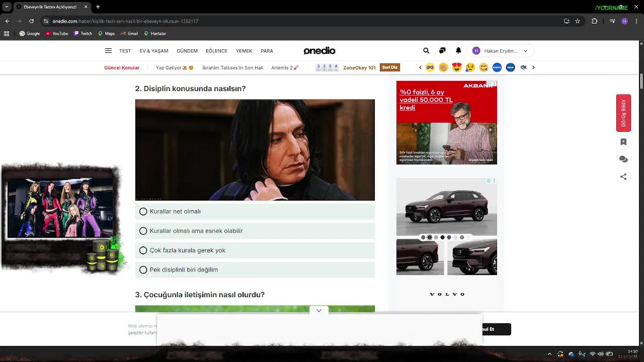Go back to previous page
644x362 pixels.
8,21
